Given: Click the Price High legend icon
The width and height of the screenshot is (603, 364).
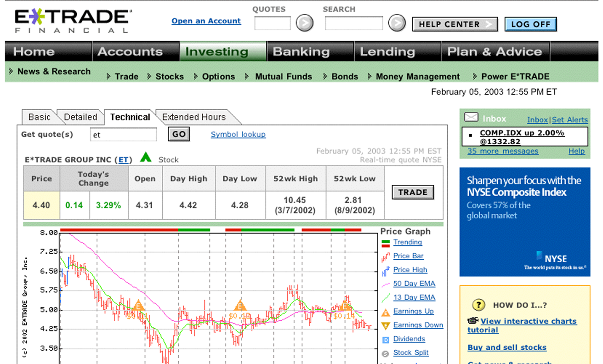Looking at the screenshot, I should 386,270.
